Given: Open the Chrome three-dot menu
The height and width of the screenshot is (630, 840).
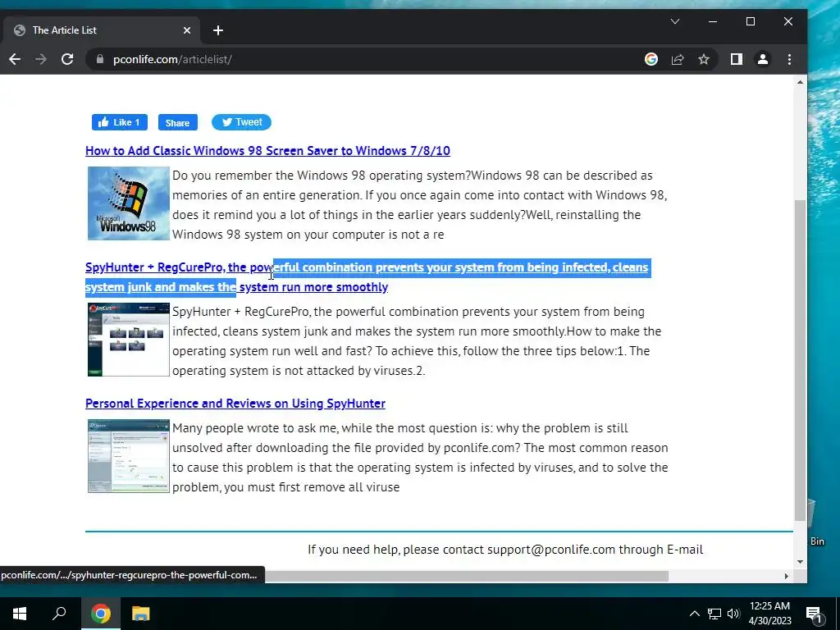Looking at the screenshot, I should click(x=789, y=59).
